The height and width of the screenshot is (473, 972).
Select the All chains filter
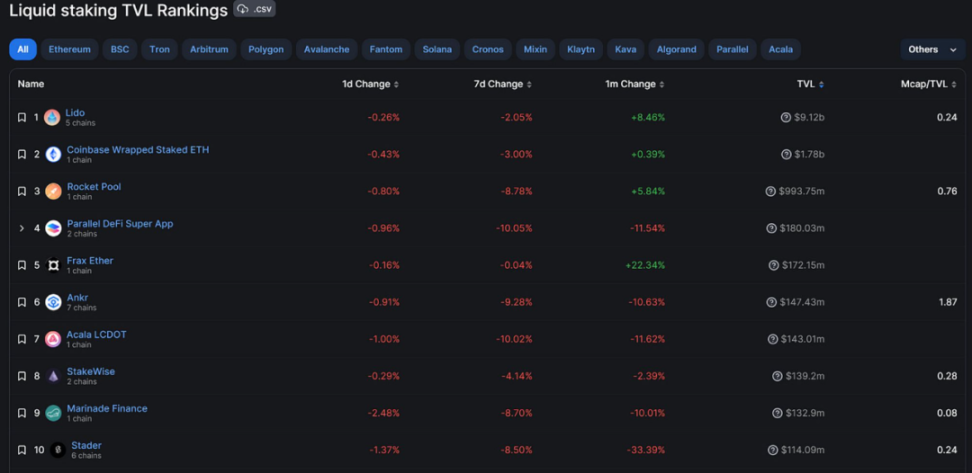click(x=23, y=50)
